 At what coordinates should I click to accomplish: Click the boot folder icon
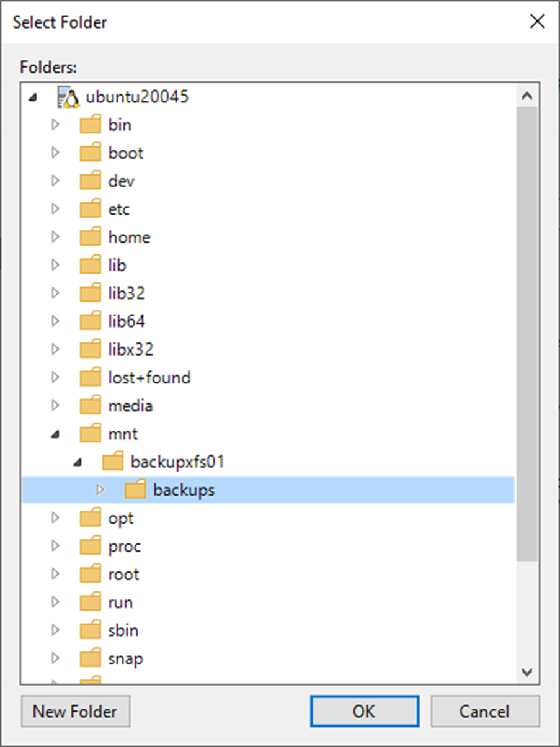(x=91, y=153)
